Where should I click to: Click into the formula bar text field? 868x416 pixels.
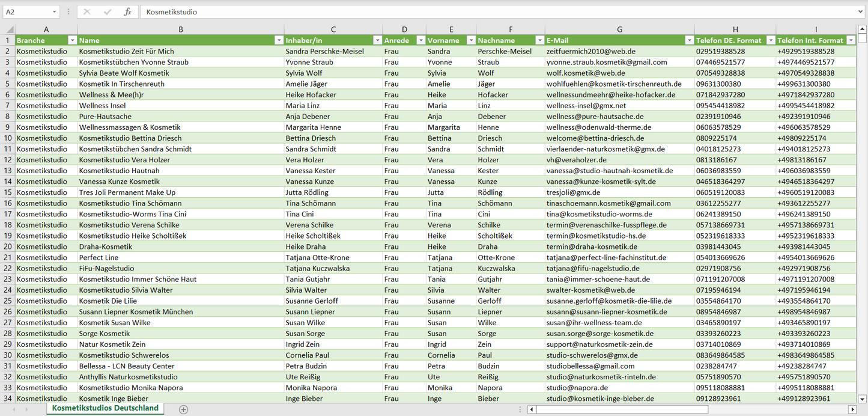point(481,12)
